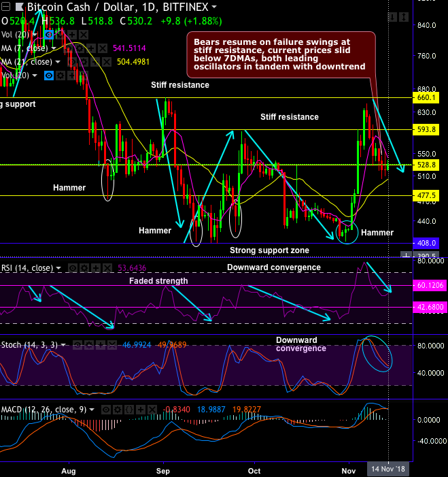Open MACD settings gear icon
The width and height of the screenshot is (448, 477).
(118, 410)
